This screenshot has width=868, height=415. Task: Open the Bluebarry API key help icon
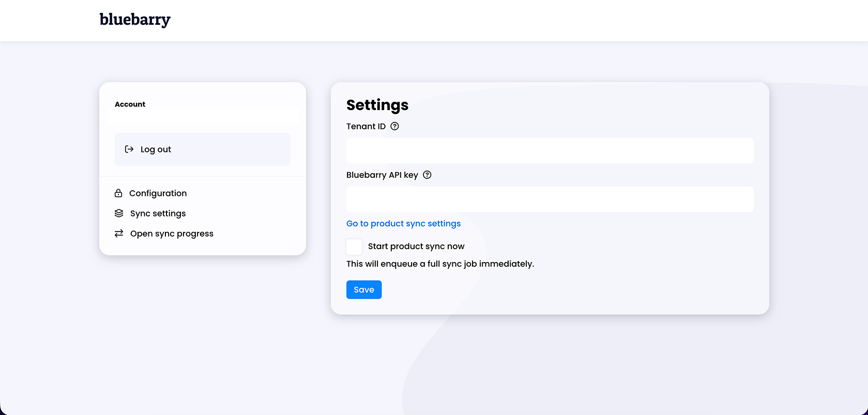[427, 175]
